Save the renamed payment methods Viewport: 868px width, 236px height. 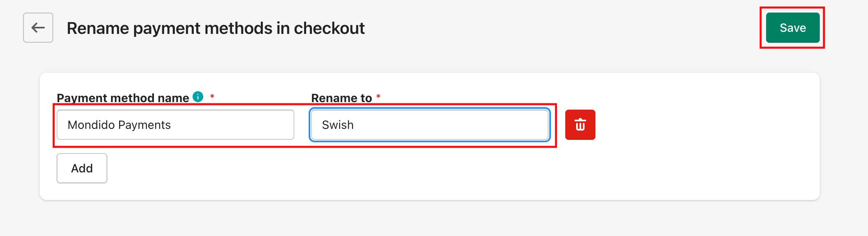(793, 28)
